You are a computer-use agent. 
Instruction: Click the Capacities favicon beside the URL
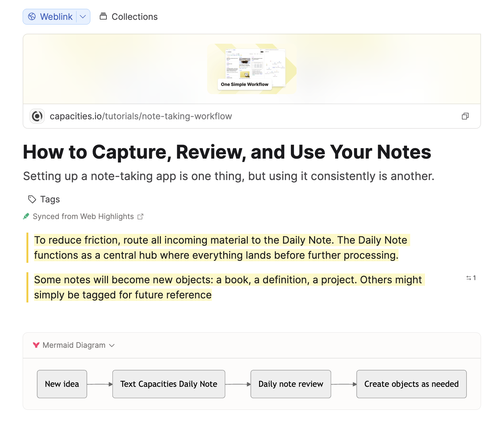(37, 116)
